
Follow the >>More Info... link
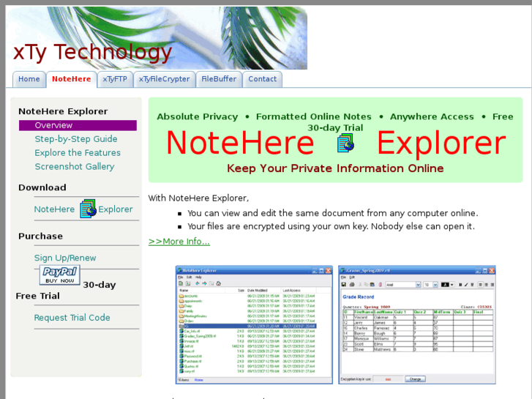179,242
